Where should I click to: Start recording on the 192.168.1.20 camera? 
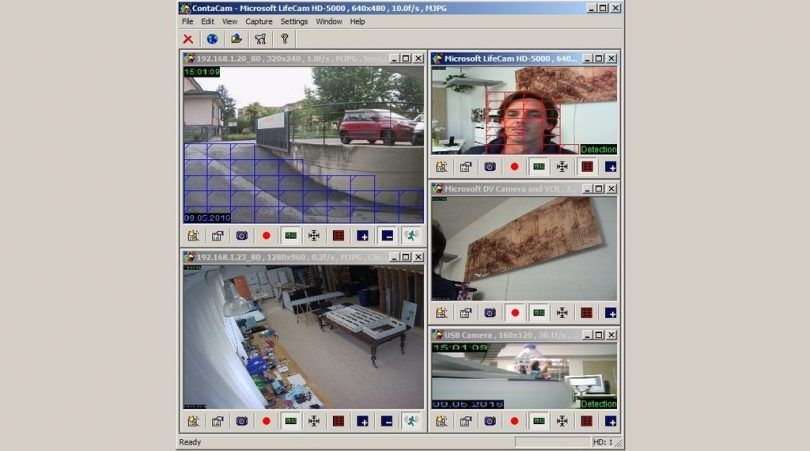pos(266,236)
